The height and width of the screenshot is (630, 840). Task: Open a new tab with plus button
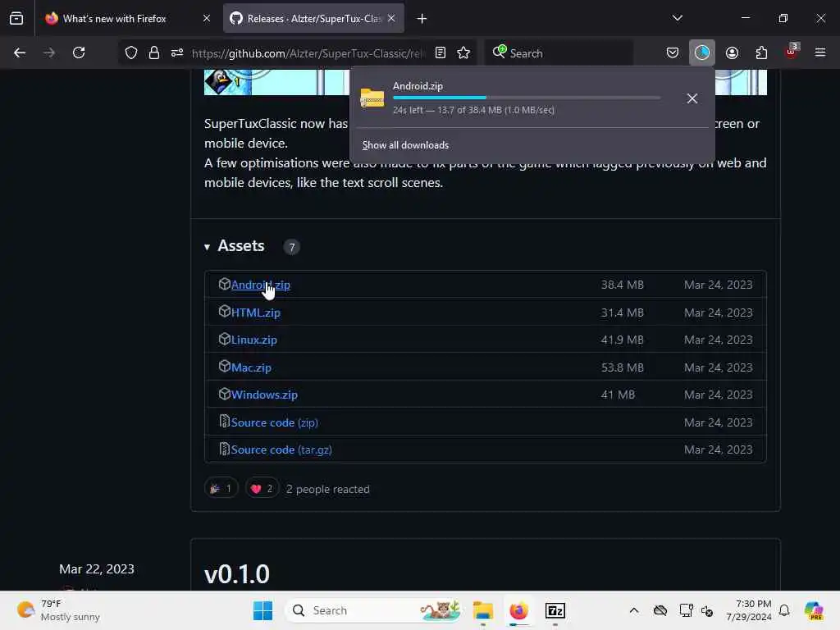pos(422,19)
